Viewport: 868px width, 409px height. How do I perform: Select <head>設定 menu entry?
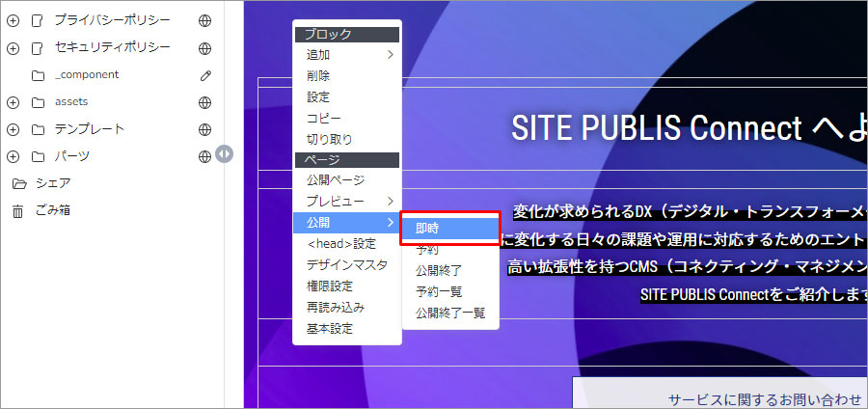(x=340, y=244)
